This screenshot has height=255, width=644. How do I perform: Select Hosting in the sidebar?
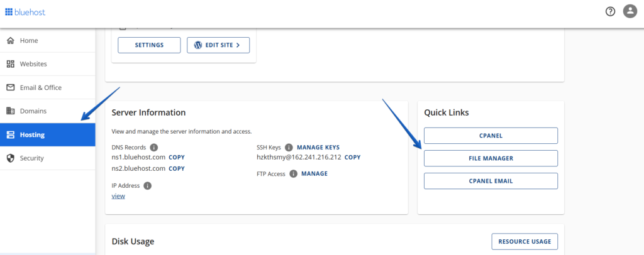click(48, 134)
